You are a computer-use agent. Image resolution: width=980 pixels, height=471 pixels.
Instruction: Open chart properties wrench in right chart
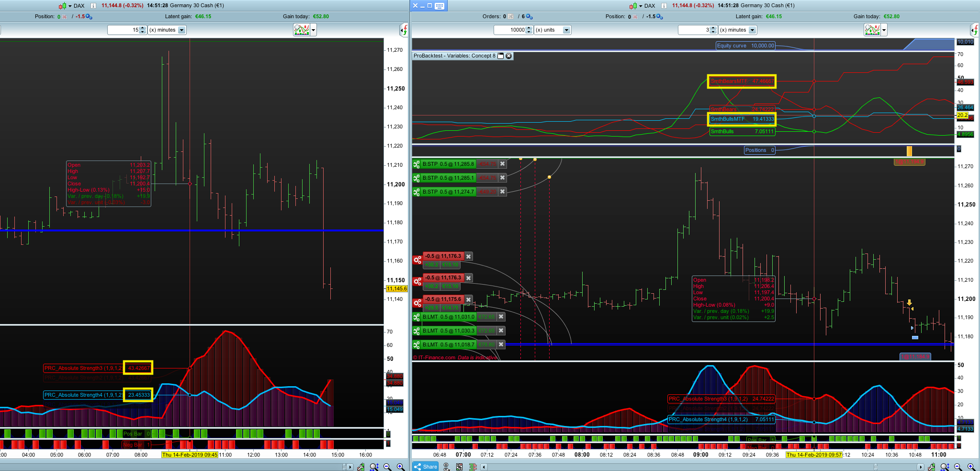931,467
